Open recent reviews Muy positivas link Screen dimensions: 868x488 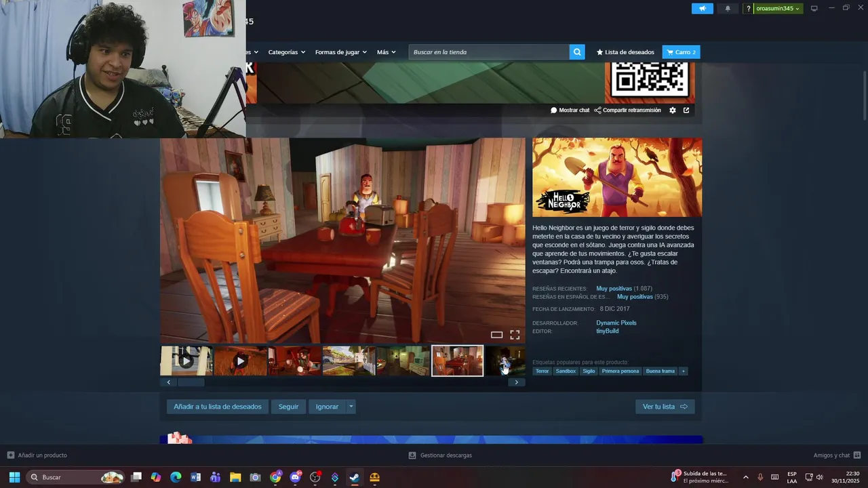point(614,289)
